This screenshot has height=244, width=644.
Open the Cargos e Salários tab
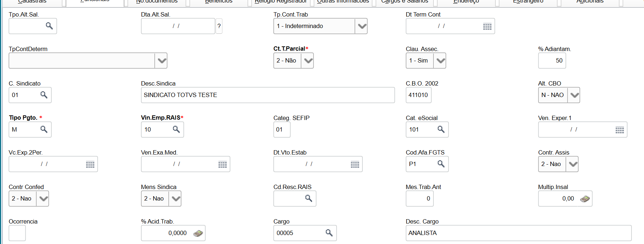(404, 2)
